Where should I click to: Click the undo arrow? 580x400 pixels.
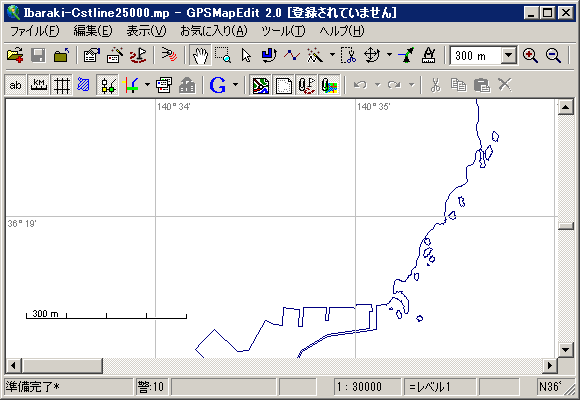point(360,85)
